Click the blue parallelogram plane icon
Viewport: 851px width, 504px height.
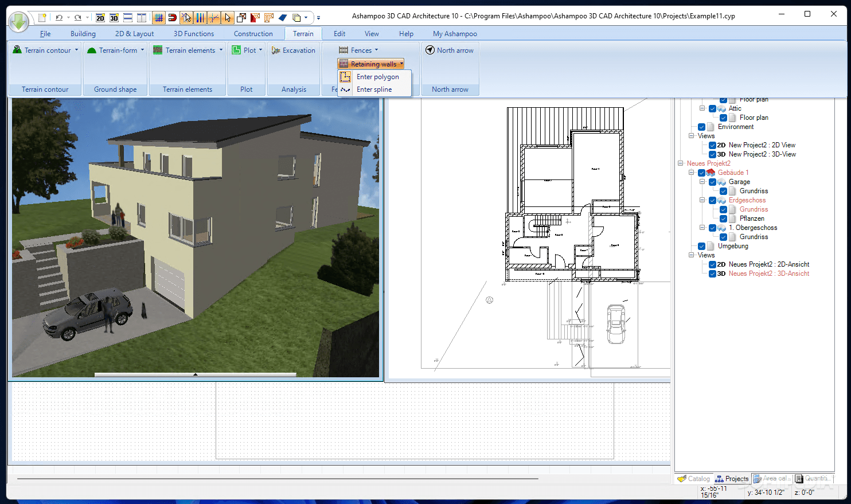283,18
